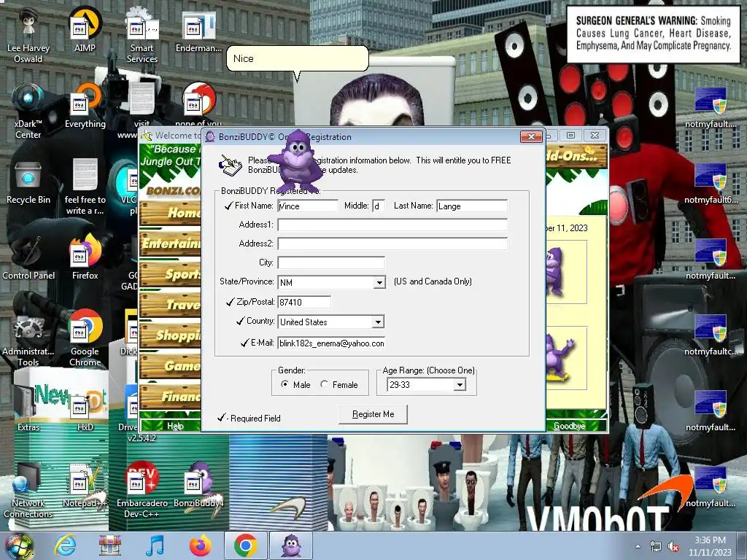Click the E-Mail field
747x560 pixels.
tap(331, 343)
